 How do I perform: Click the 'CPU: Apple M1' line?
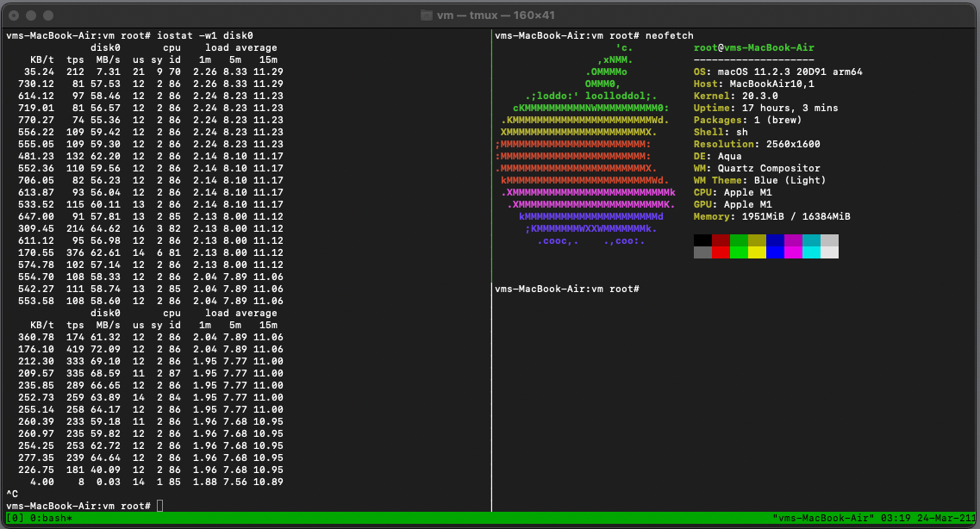[733, 192]
